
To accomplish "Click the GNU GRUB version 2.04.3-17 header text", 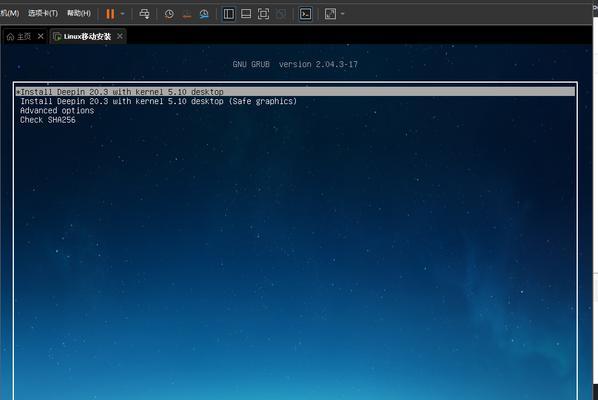I will pyautogui.click(x=295, y=64).
